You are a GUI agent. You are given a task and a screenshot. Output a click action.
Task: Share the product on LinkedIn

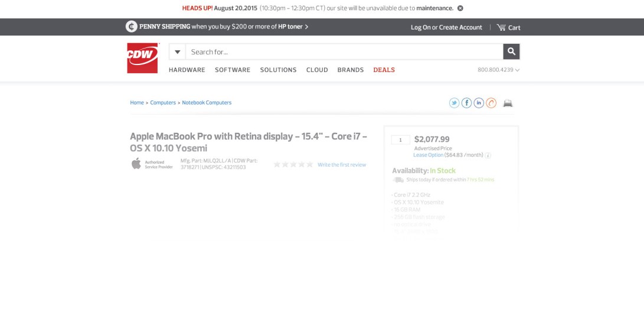coord(479,103)
